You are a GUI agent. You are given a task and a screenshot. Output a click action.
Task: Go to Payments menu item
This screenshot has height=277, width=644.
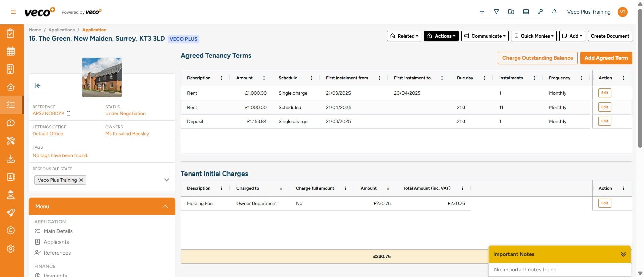tap(55, 275)
